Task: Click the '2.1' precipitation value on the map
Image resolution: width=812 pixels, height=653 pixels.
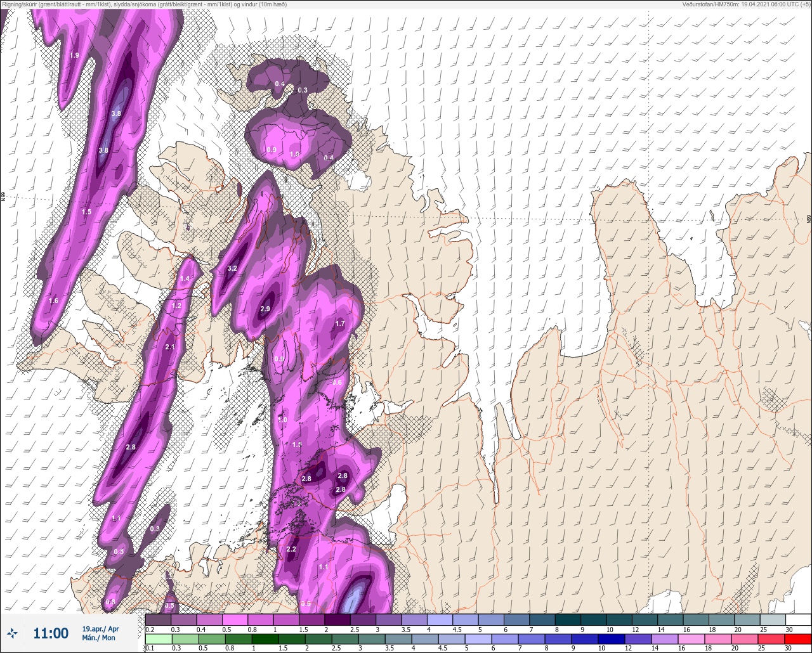Action: [x=170, y=347]
